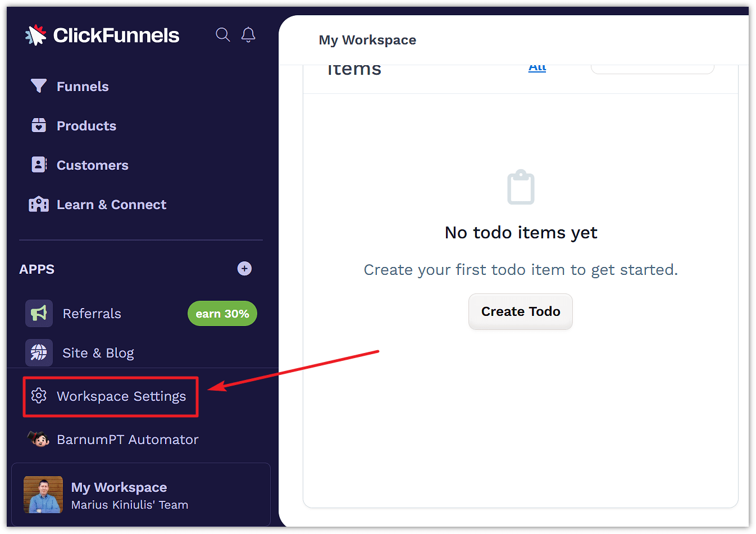
Task: Click the Workspace Settings gear icon
Action: [x=39, y=396]
